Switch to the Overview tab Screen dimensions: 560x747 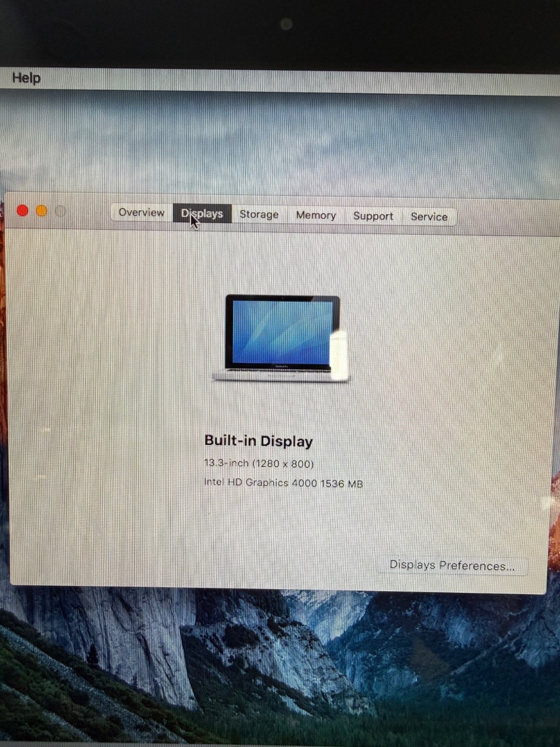click(x=141, y=212)
